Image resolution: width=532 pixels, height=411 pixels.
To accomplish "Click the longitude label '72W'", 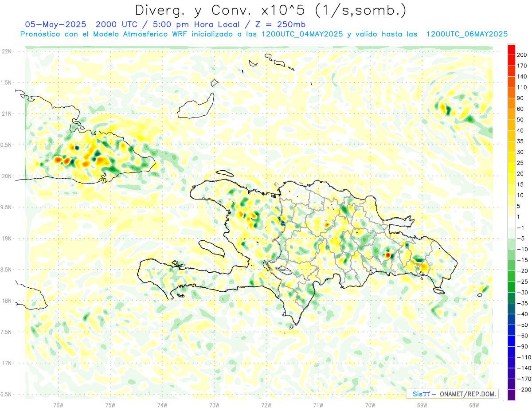I will click(266, 405).
